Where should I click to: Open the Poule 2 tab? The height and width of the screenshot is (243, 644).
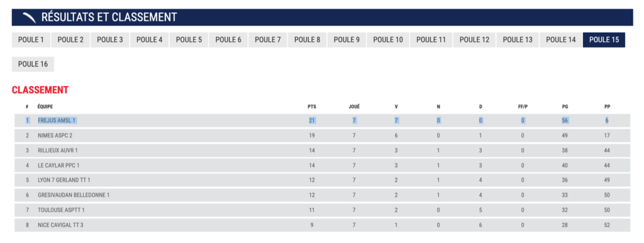click(x=70, y=40)
